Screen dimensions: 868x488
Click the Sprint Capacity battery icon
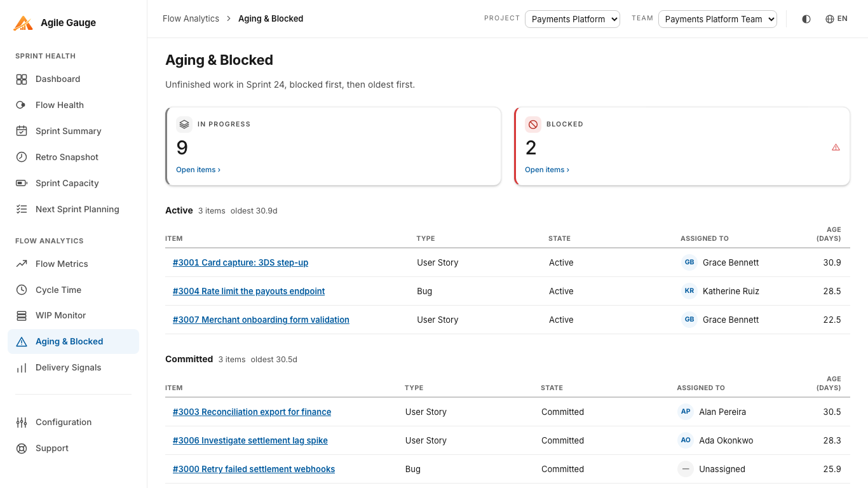[x=22, y=184]
